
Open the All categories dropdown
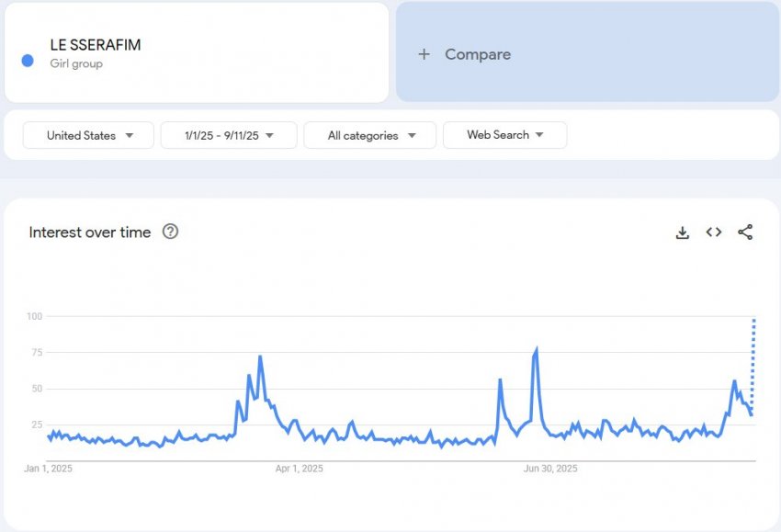[x=370, y=135]
